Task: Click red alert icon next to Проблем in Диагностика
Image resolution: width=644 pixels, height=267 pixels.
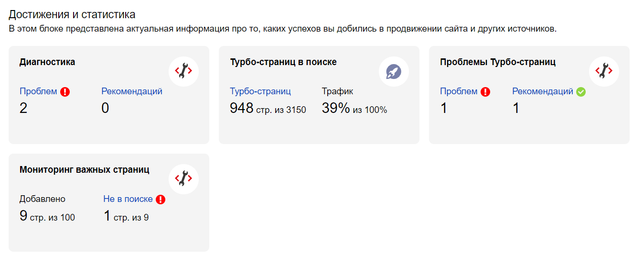Action: pos(65,92)
